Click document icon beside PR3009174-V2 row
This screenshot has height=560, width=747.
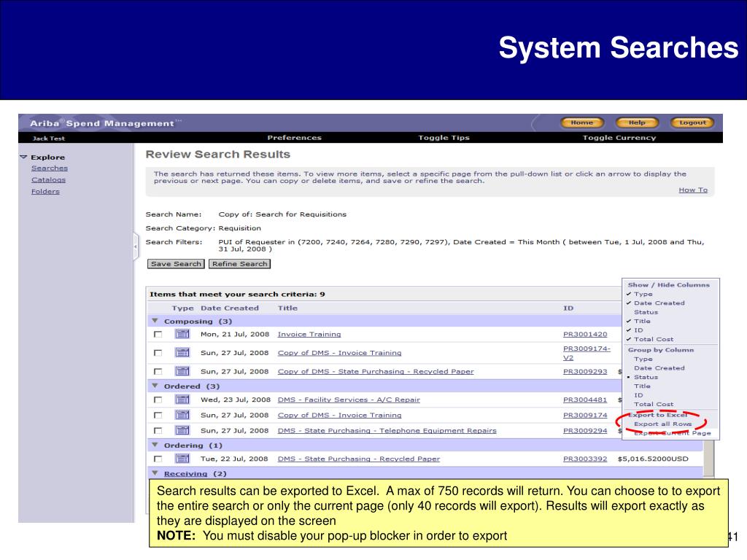pos(182,352)
